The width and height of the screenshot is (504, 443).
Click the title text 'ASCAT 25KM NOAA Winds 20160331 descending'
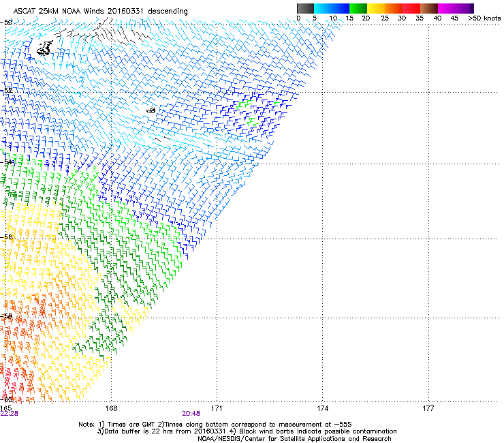click(100, 11)
